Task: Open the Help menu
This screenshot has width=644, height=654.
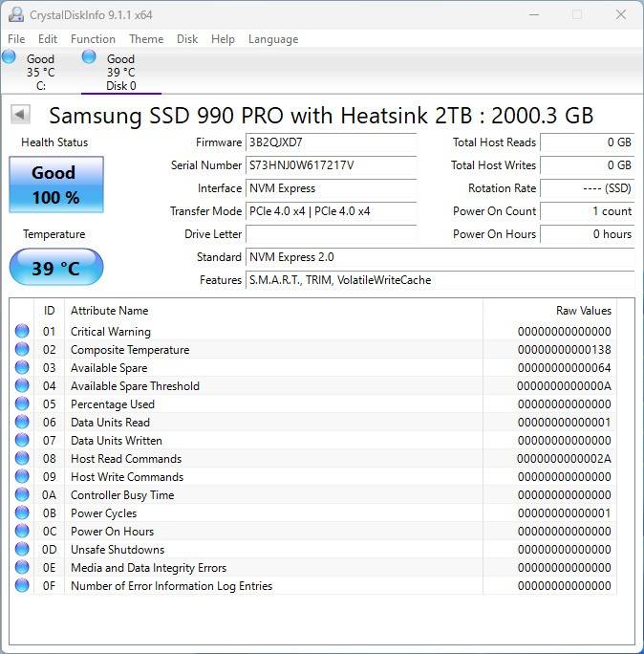Action: [x=223, y=39]
